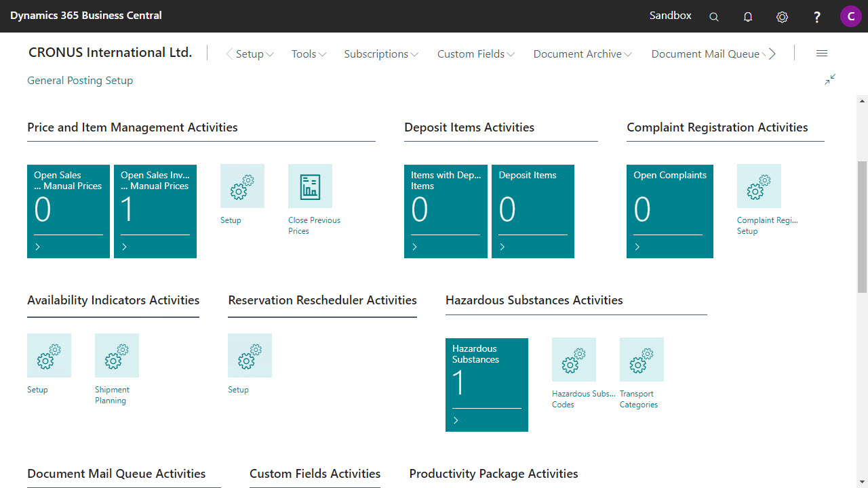
Task: Open the Document Archive menu
Action: tap(582, 54)
